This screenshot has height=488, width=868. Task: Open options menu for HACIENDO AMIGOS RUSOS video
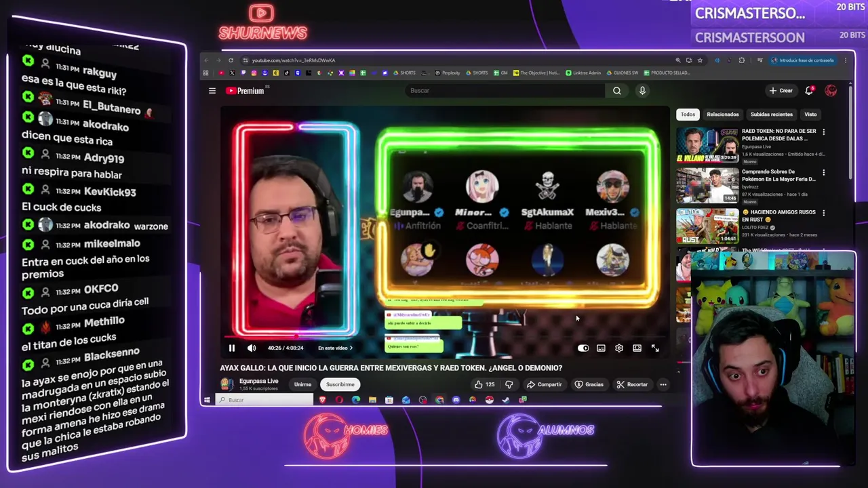pos(823,213)
